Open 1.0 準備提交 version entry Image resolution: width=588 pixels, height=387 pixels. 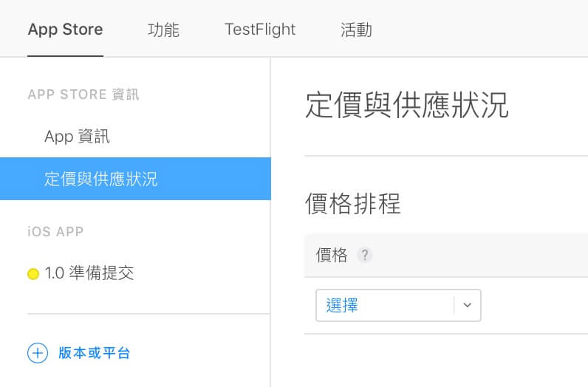click(89, 273)
